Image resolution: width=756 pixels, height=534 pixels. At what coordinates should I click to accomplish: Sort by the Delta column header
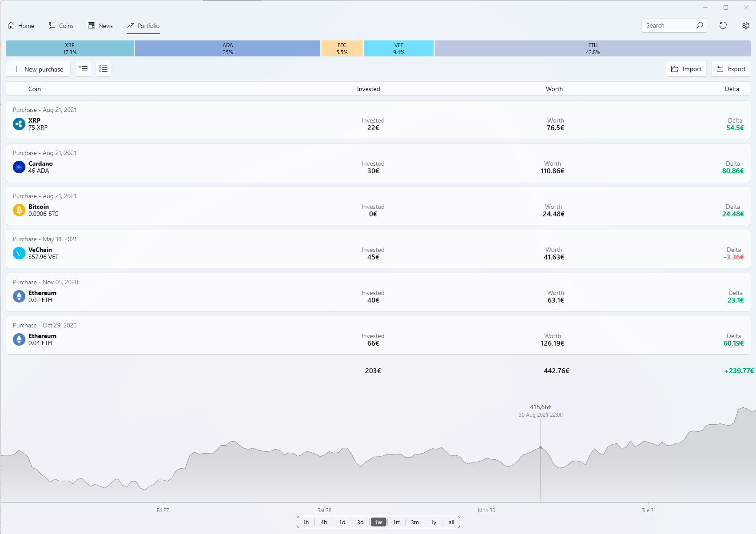point(732,89)
